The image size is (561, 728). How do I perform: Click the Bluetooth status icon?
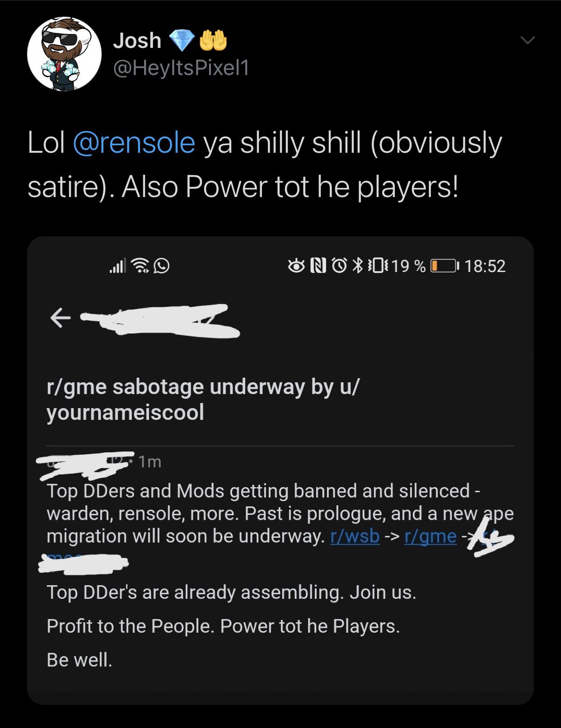pos(357,266)
